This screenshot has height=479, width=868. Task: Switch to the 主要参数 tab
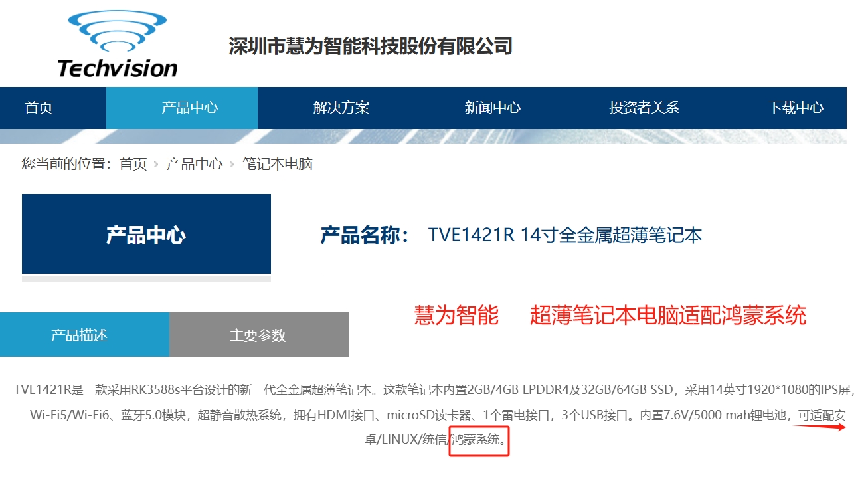258,335
